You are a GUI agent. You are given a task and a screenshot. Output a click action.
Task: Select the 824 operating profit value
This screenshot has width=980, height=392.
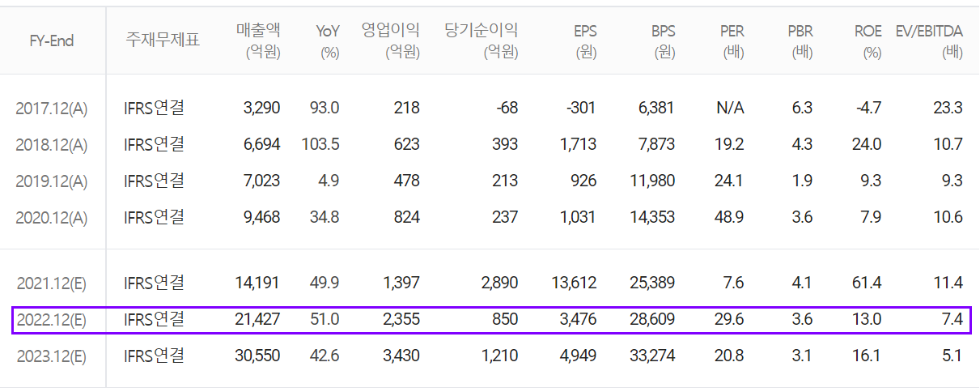tap(407, 217)
